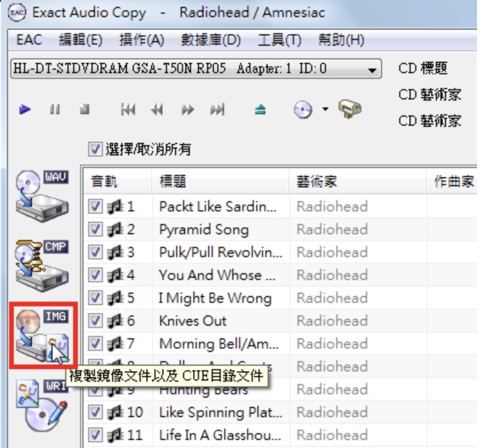Click the music note icon of track 6
Image resolution: width=485 pixels, height=448 pixels.
pyautogui.click(x=116, y=321)
